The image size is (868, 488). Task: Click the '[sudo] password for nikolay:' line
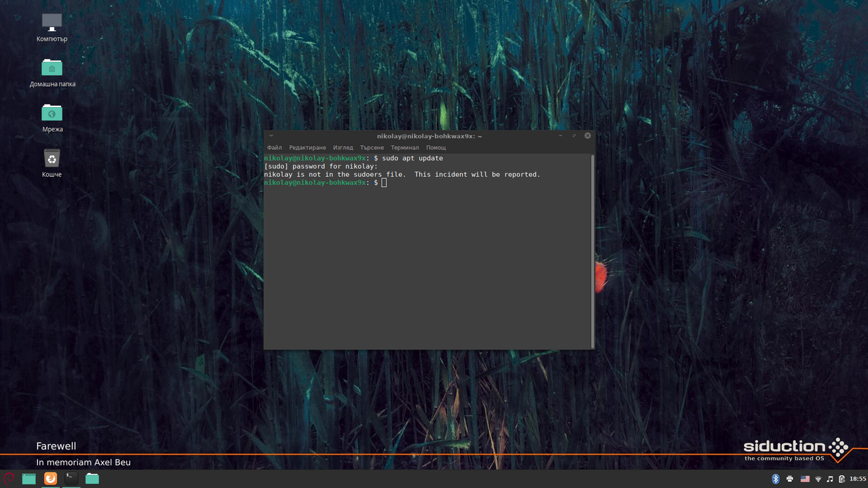(321, 167)
